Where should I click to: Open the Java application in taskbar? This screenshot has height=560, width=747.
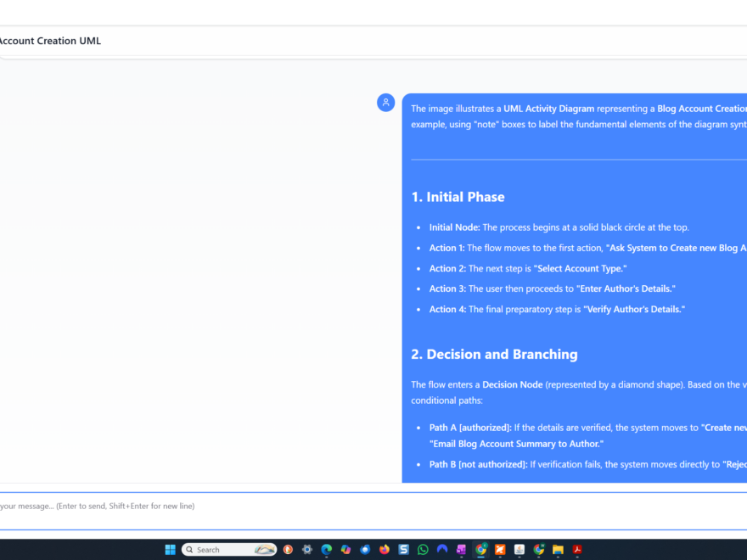(x=520, y=550)
